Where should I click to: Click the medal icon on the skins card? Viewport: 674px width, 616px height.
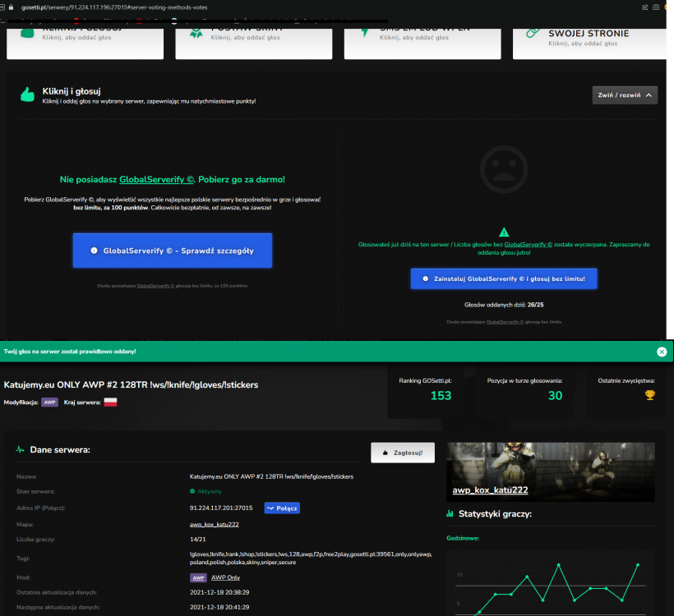pos(196,33)
